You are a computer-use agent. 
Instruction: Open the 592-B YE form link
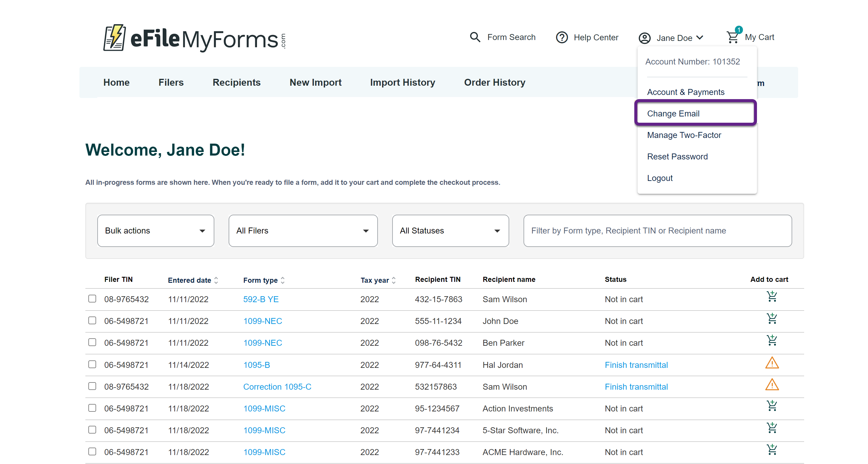pyautogui.click(x=261, y=299)
